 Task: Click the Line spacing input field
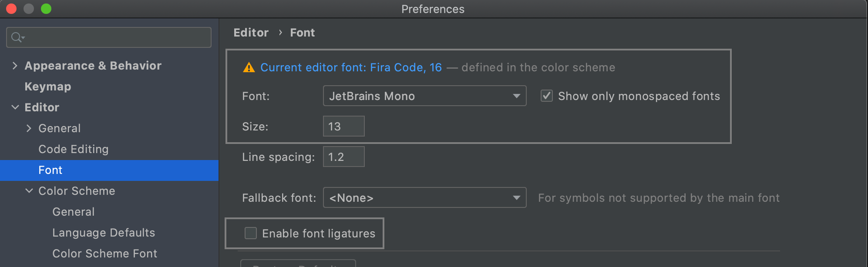pyautogui.click(x=343, y=157)
